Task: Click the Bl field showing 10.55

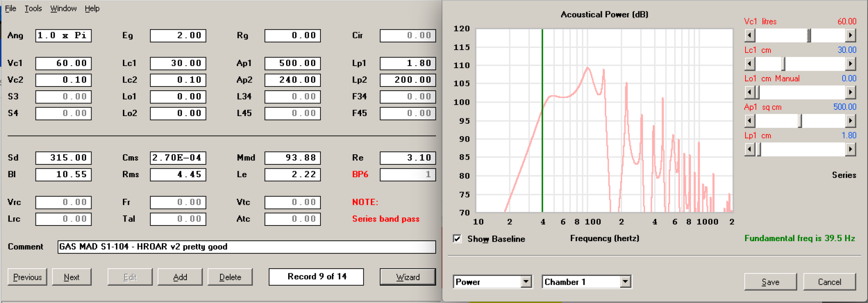Action: point(63,175)
